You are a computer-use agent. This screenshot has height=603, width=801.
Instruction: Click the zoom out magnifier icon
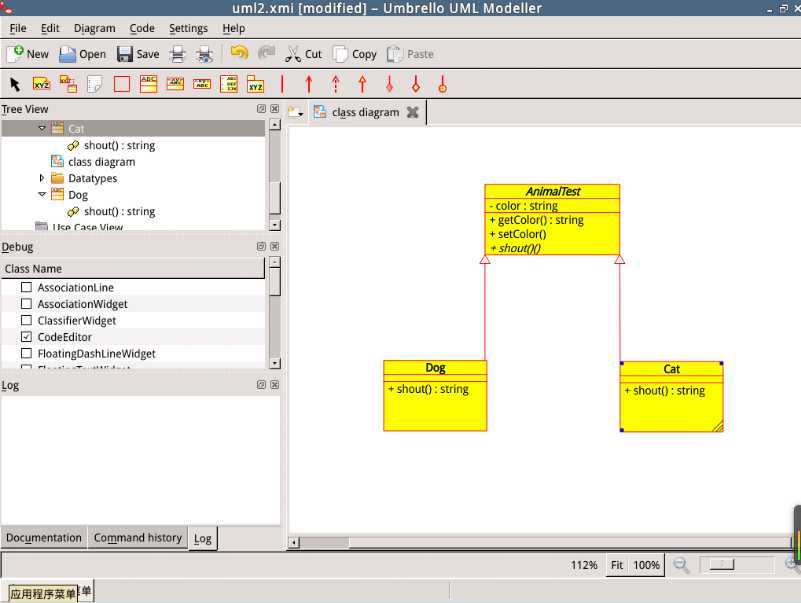681,565
